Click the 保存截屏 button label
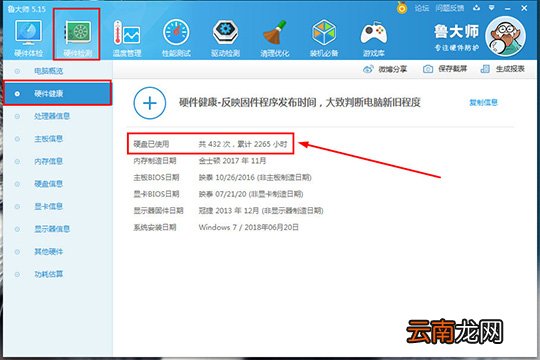This screenshot has height=360, width=540. (453, 69)
